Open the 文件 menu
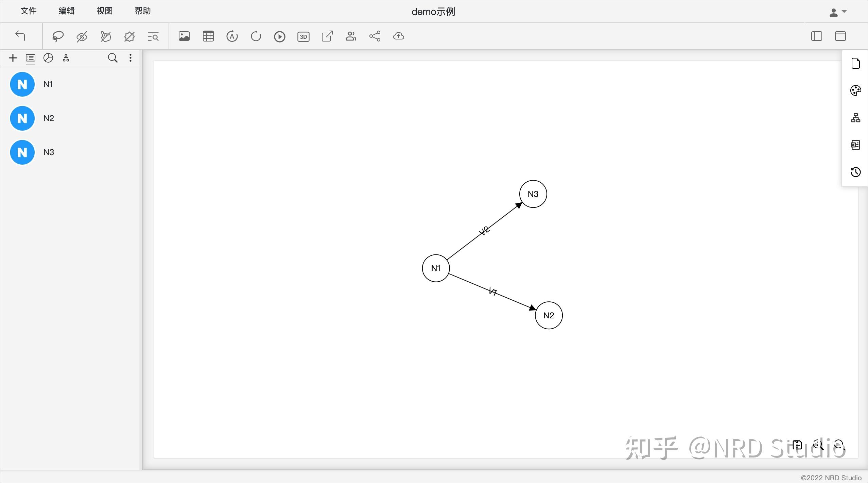Screen dimensions: 868x483 tap(29, 11)
